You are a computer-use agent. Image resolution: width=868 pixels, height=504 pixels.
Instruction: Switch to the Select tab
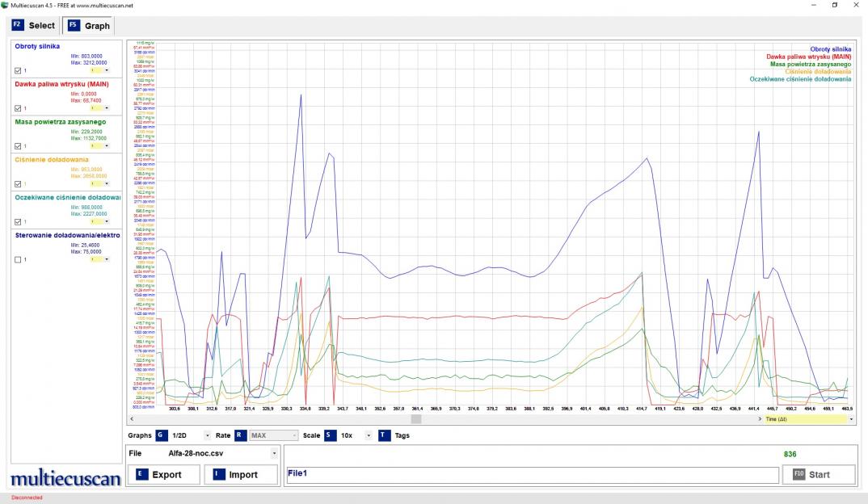(x=33, y=26)
